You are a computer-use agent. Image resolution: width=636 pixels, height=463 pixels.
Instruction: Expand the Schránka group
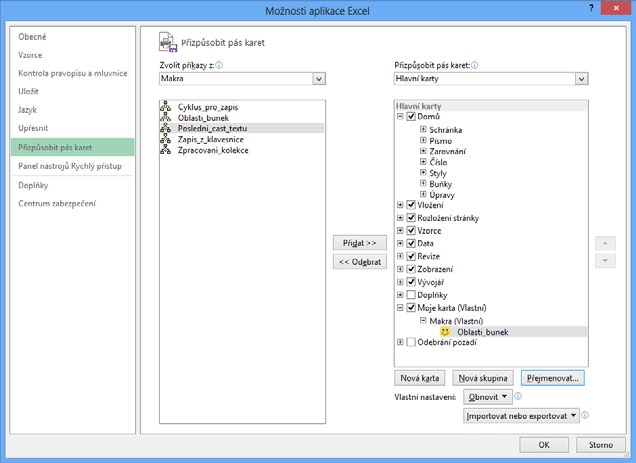click(423, 129)
